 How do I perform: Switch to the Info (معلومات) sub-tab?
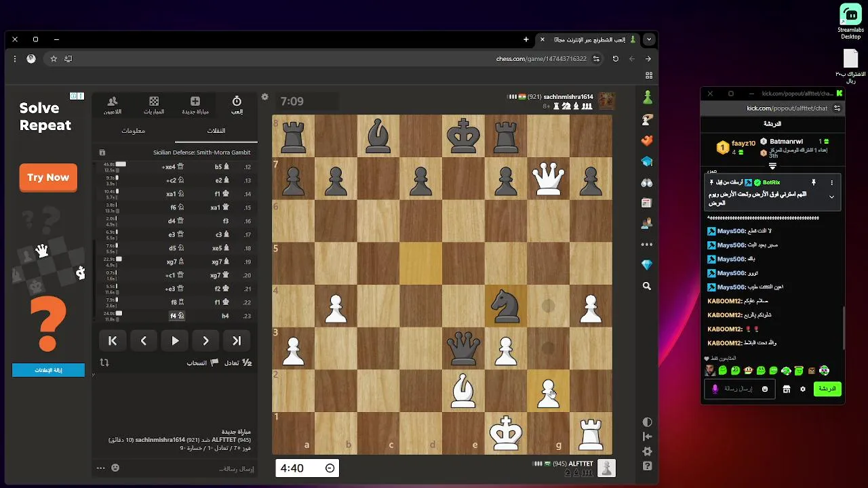134,130
